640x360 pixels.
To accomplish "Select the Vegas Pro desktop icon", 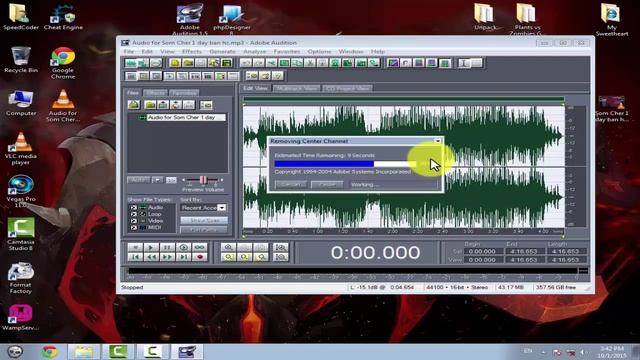I will (21, 191).
